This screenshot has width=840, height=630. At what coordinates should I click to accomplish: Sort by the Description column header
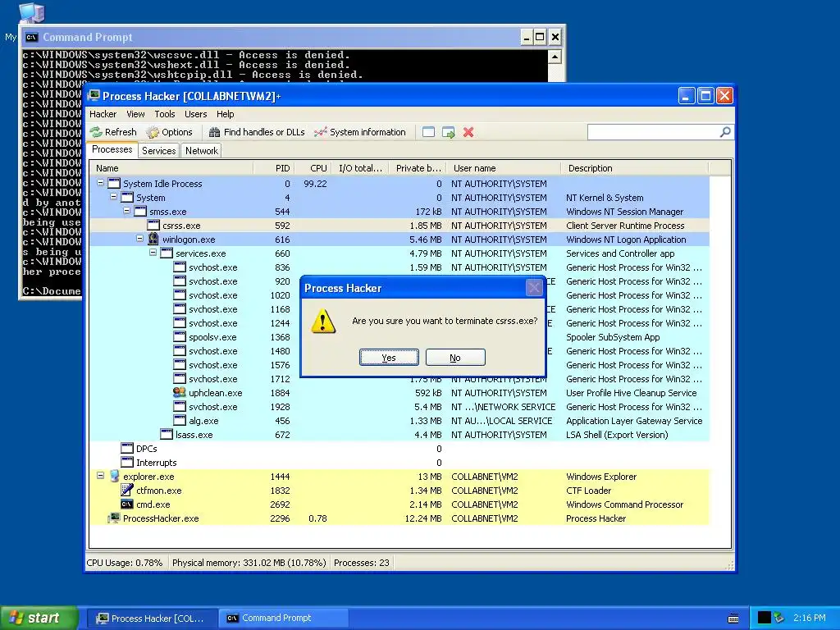point(634,168)
